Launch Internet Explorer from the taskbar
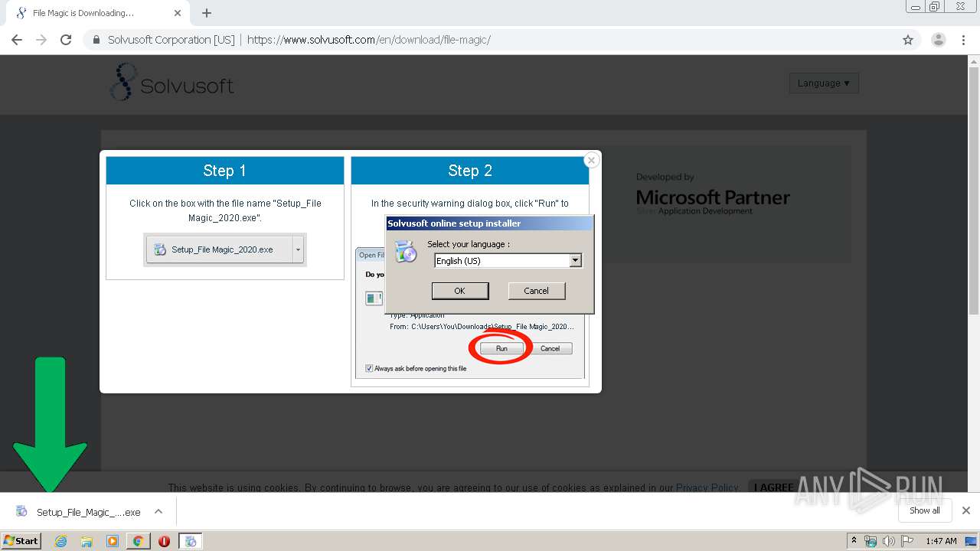Image resolution: width=980 pixels, height=551 pixels. [x=60, y=541]
